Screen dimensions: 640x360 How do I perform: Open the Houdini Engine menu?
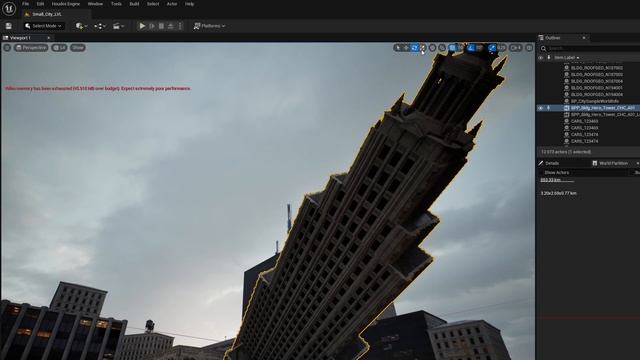click(66, 4)
